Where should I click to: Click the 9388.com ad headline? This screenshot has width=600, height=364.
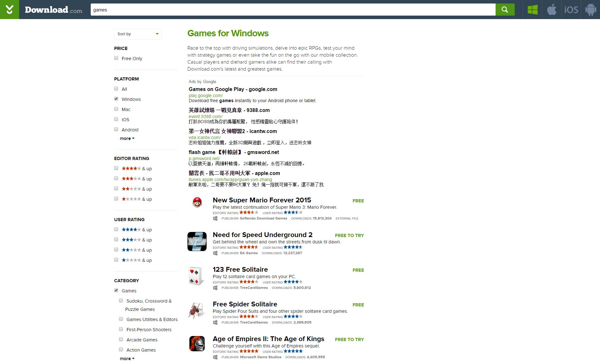pos(229,110)
